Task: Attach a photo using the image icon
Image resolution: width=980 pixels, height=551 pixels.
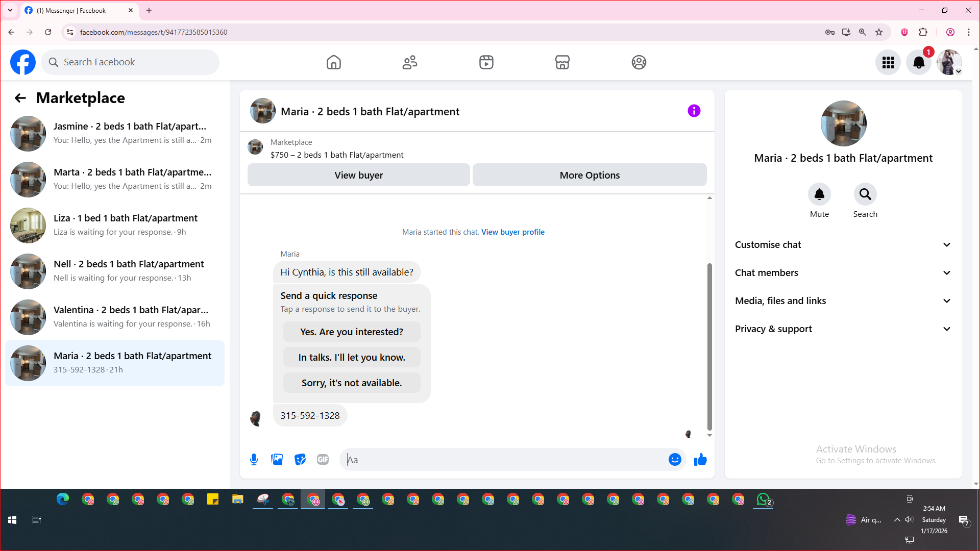Action: [277, 460]
